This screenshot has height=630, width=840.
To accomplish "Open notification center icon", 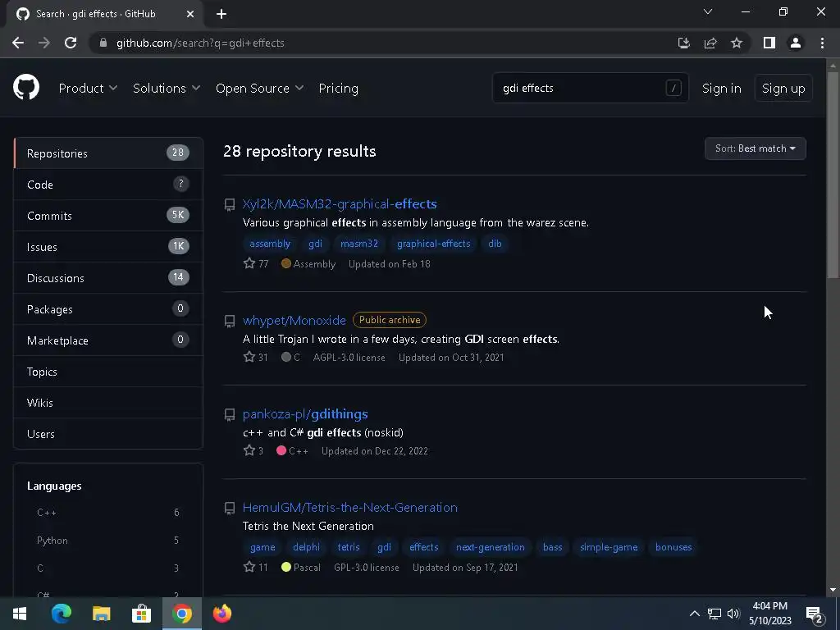I will point(815,615).
